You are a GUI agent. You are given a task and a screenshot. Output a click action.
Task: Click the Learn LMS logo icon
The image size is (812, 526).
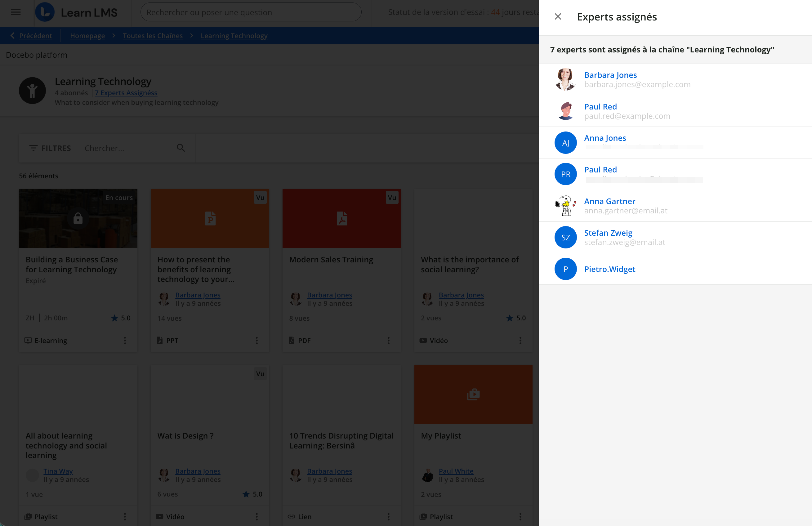click(x=45, y=12)
